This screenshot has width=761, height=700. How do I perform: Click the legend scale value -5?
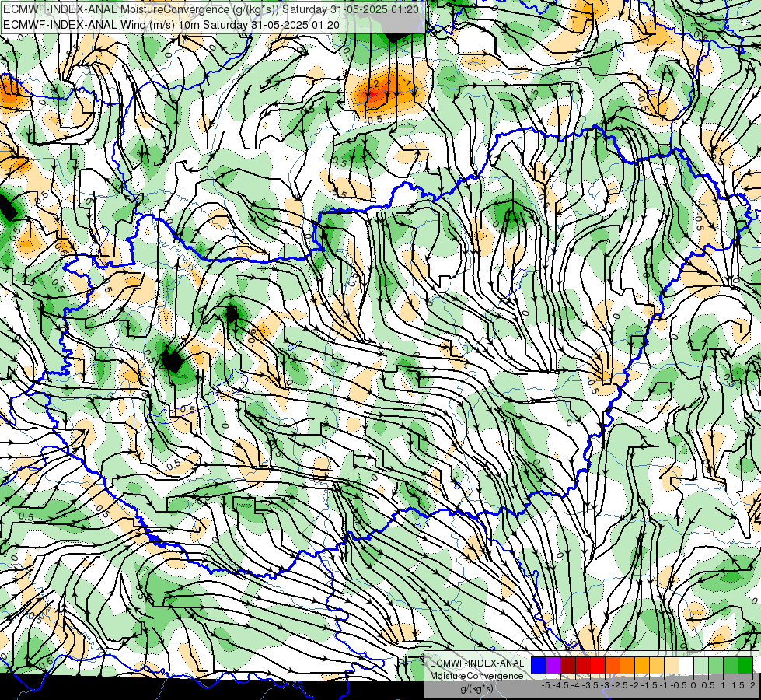coord(546,685)
